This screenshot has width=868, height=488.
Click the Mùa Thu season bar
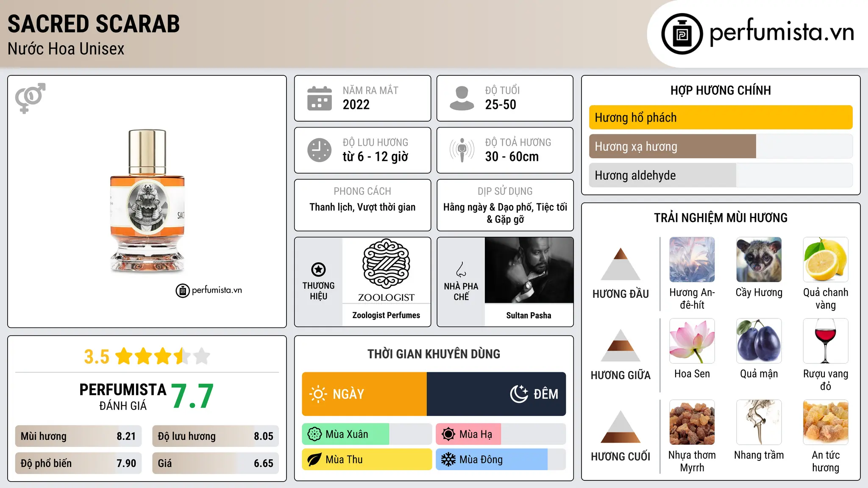coord(367,460)
